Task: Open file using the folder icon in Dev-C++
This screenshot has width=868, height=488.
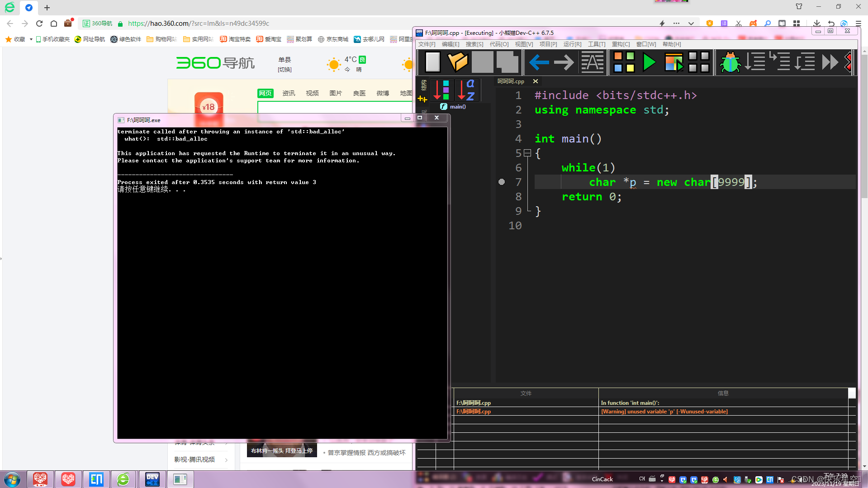Action: (x=457, y=62)
